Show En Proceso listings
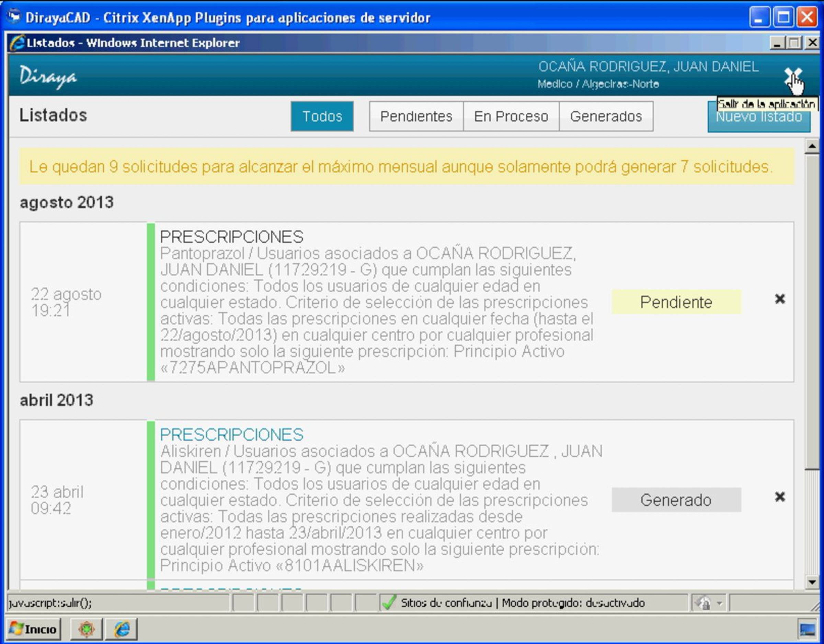The width and height of the screenshot is (824, 644). 511,116
